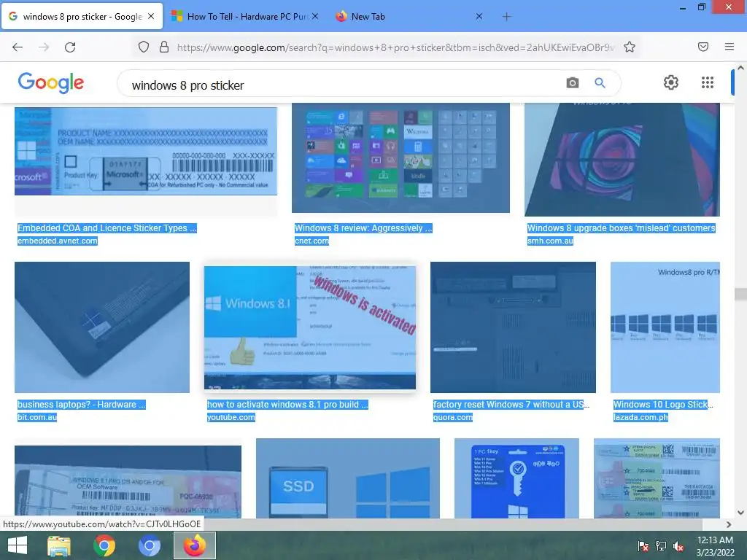Open the dark laptop bottom panel thumbnail
The width and height of the screenshot is (747, 560).
tap(513, 327)
